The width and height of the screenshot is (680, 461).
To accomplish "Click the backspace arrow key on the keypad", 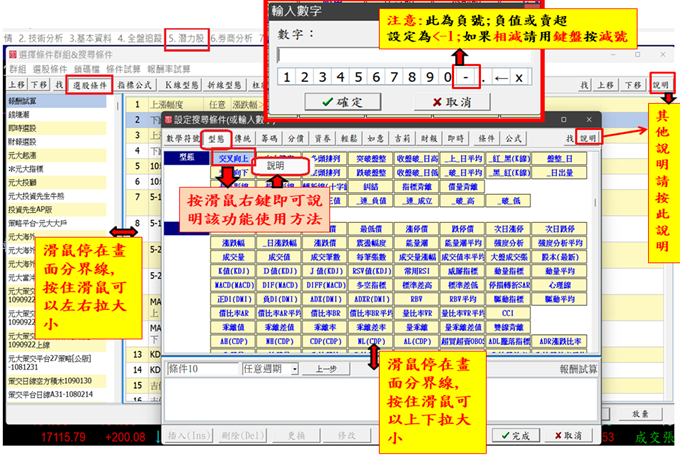I will point(499,76).
